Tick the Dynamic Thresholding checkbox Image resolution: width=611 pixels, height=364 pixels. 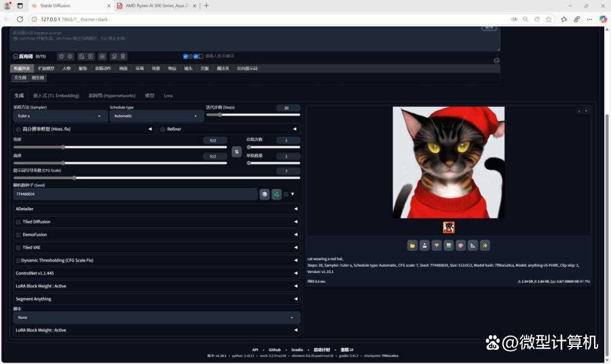click(x=18, y=261)
